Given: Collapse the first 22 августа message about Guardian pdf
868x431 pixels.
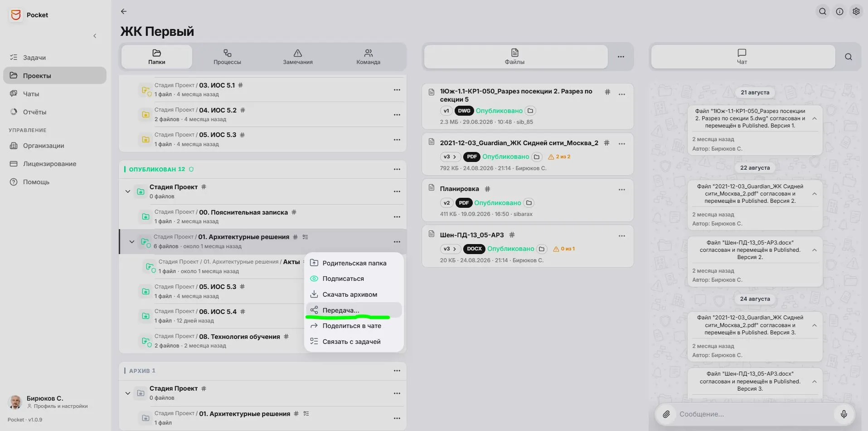Looking at the screenshot, I should coord(815,194).
